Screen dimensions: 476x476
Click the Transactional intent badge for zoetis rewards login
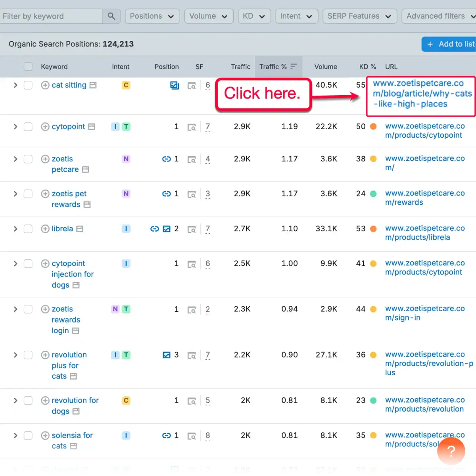coord(126,309)
